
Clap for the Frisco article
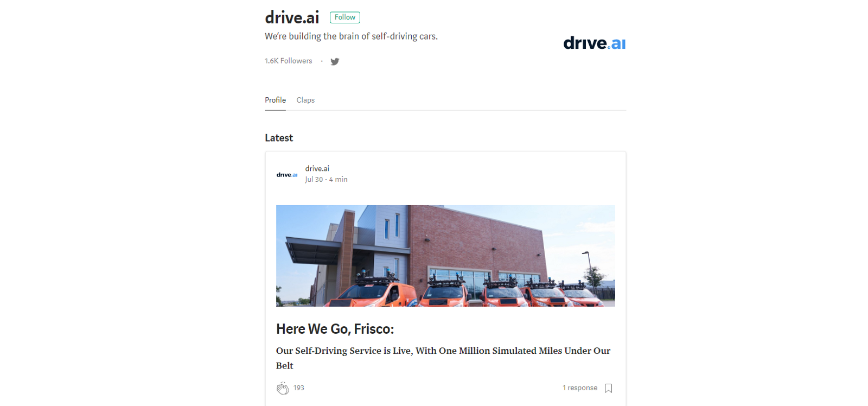(x=283, y=388)
